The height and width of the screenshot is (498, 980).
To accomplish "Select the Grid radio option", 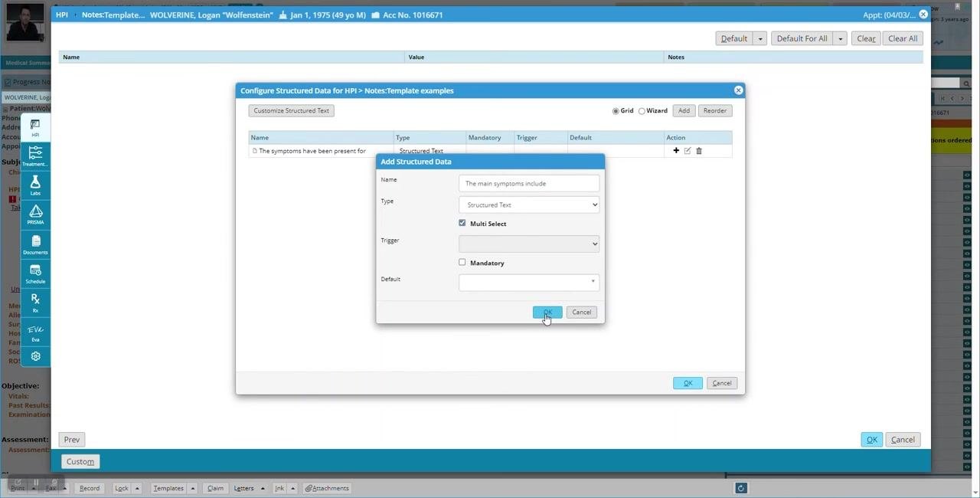I will (x=616, y=111).
